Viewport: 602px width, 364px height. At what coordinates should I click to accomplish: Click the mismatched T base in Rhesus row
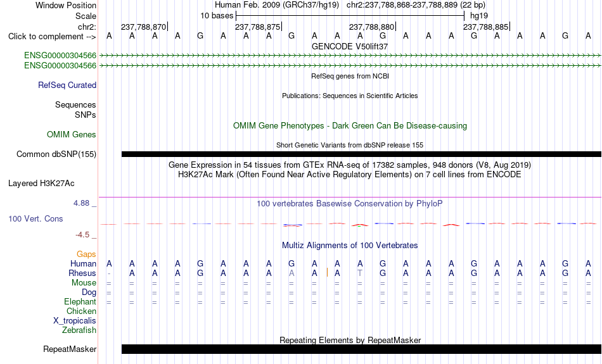tap(360, 273)
